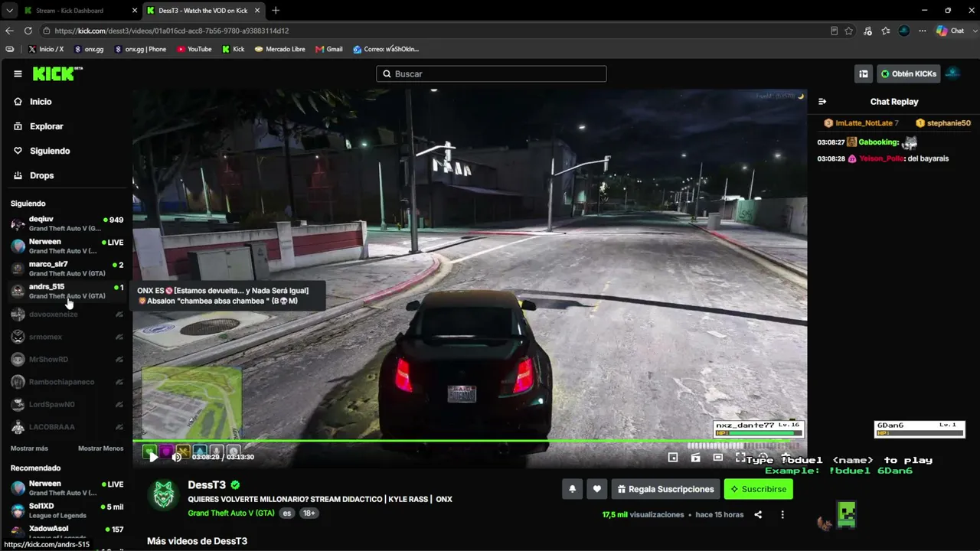Open the Inicio / X bookmark
980x551 pixels.
pos(46,49)
